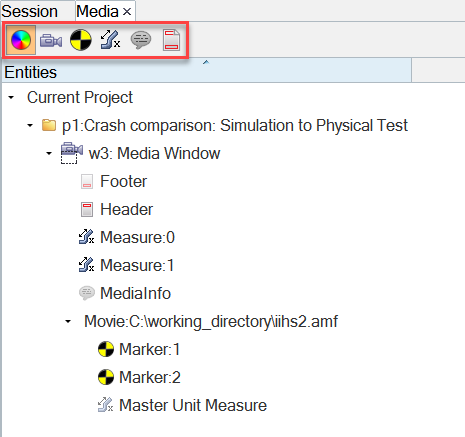Select the Master Unit Measure item
The height and width of the screenshot is (437, 465).
click(193, 405)
